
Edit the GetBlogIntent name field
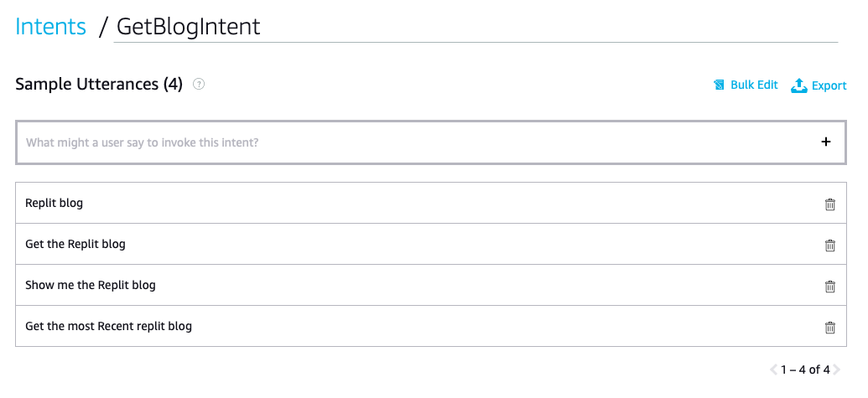pyautogui.click(x=470, y=26)
